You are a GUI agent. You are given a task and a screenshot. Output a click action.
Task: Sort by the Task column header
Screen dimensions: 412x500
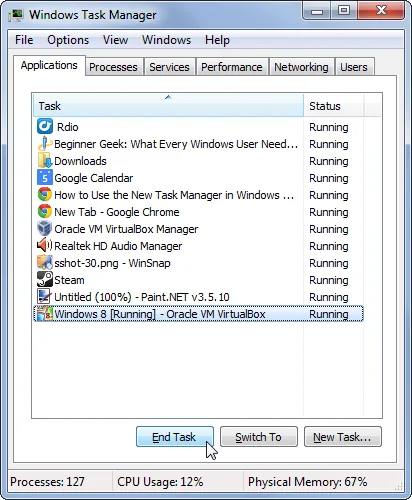pyautogui.click(x=168, y=106)
